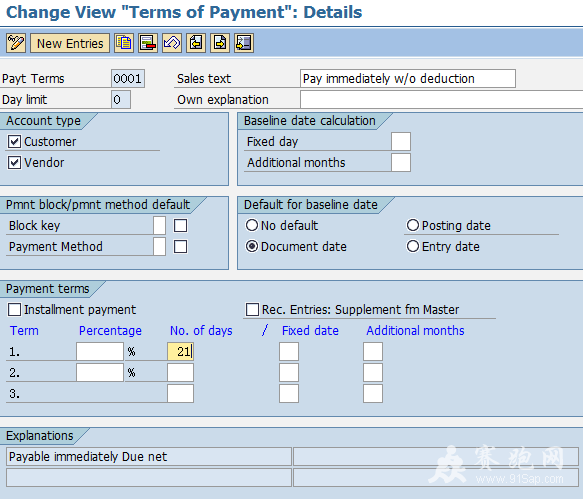Viewport: 583px width, 499px height.
Task: Select the Posting date radio button
Action: pyautogui.click(x=413, y=225)
